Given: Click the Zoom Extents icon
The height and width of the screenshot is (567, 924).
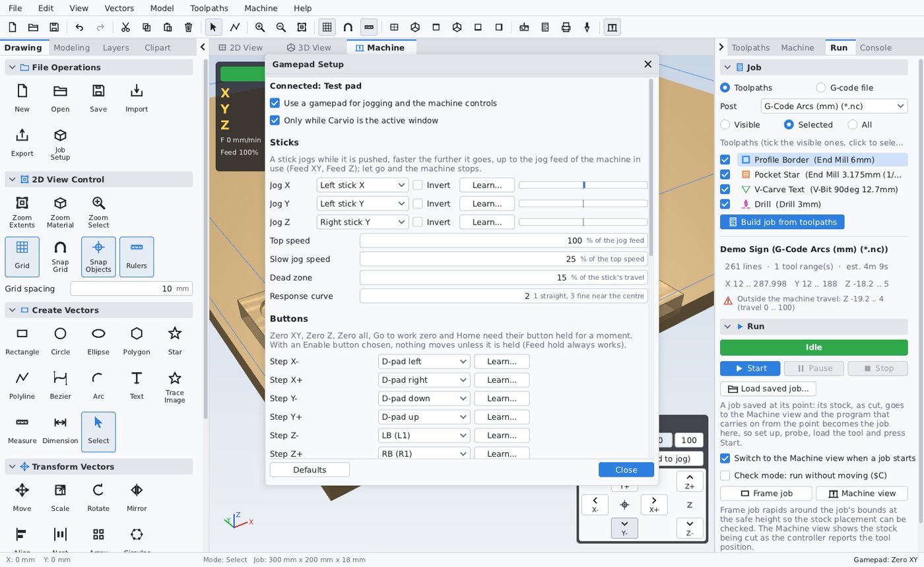Looking at the screenshot, I should tap(22, 211).
